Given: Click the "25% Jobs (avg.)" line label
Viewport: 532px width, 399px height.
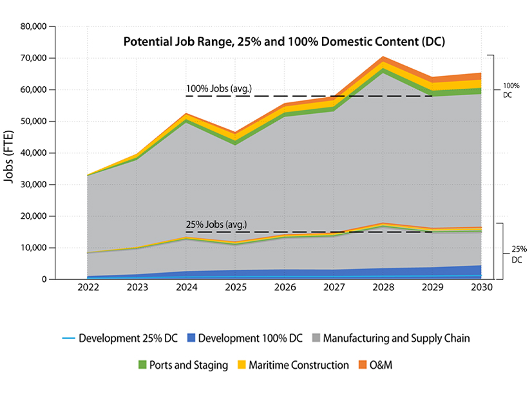Looking at the screenshot, I should tap(216, 225).
